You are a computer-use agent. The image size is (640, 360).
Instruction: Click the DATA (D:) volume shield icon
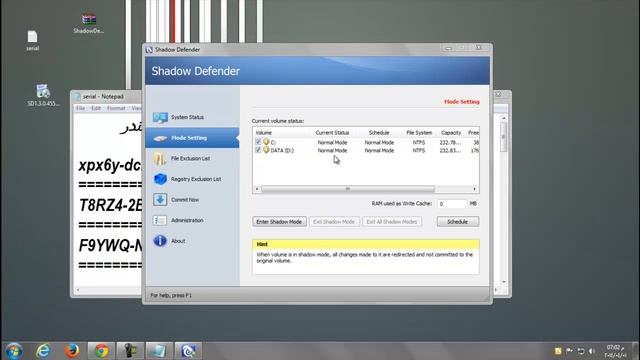pyautogui.click(x=266, y=150)
